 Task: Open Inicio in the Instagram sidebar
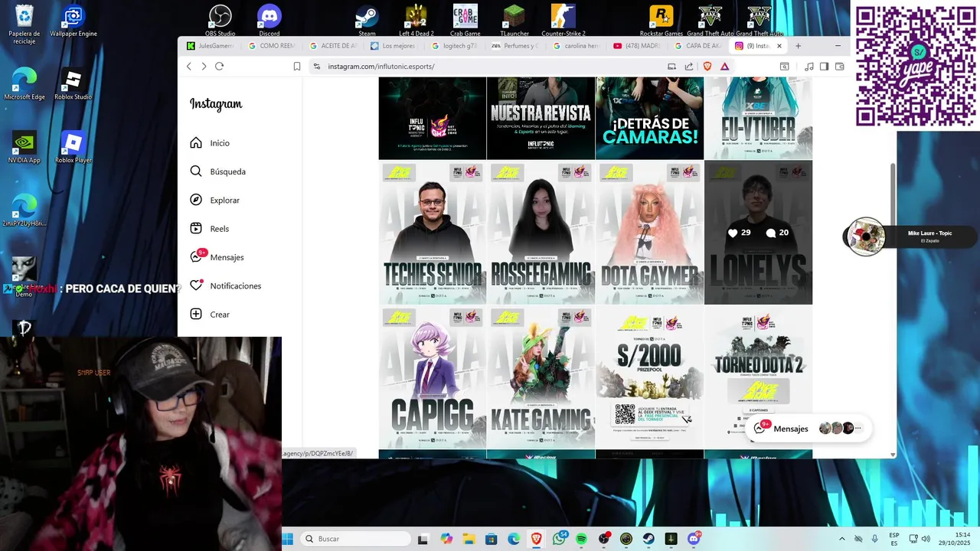pos(210,143)
